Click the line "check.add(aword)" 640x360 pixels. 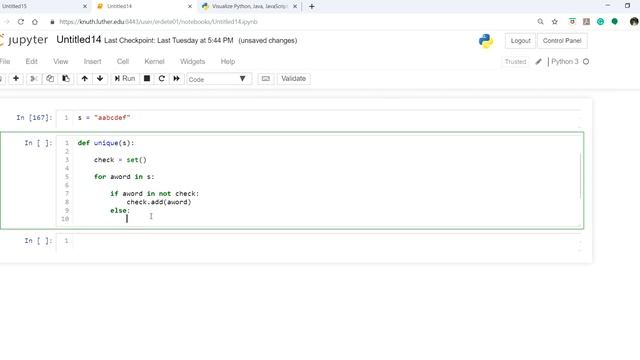pos(159,202)
